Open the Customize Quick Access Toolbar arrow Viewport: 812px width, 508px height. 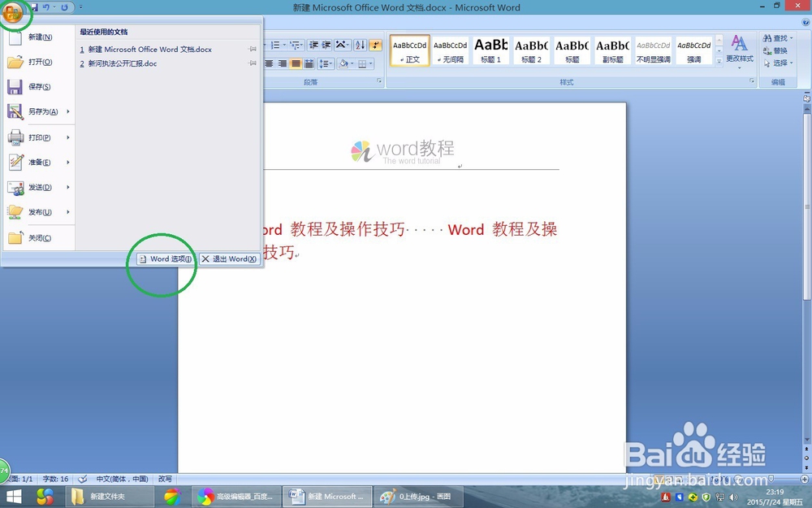pos(80,7)
